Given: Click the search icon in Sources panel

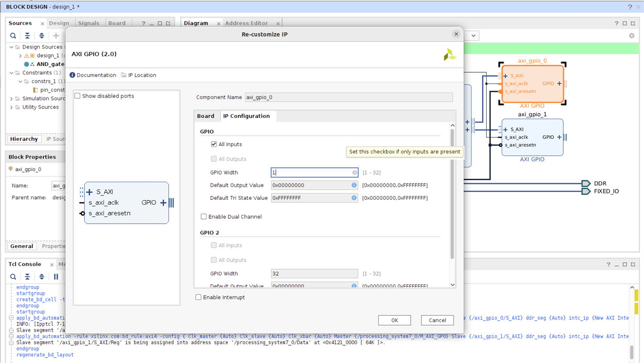Looking at the screenshot, I should point(13,36).
